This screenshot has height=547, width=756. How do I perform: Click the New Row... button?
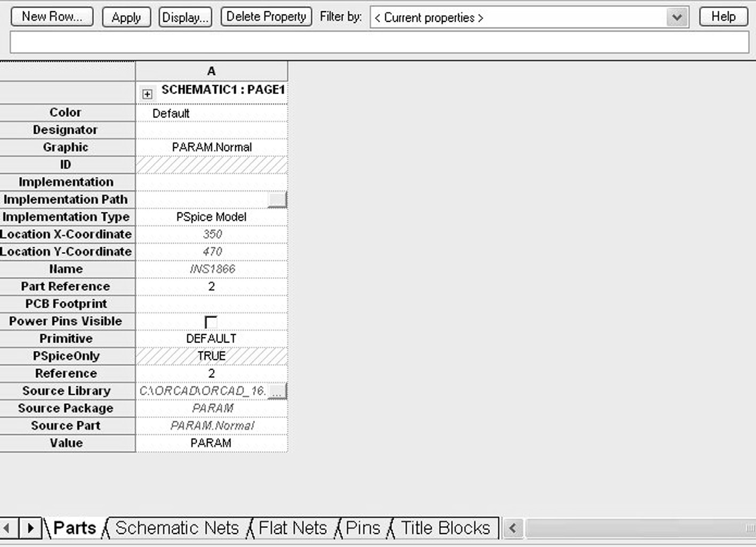[52, 17]
